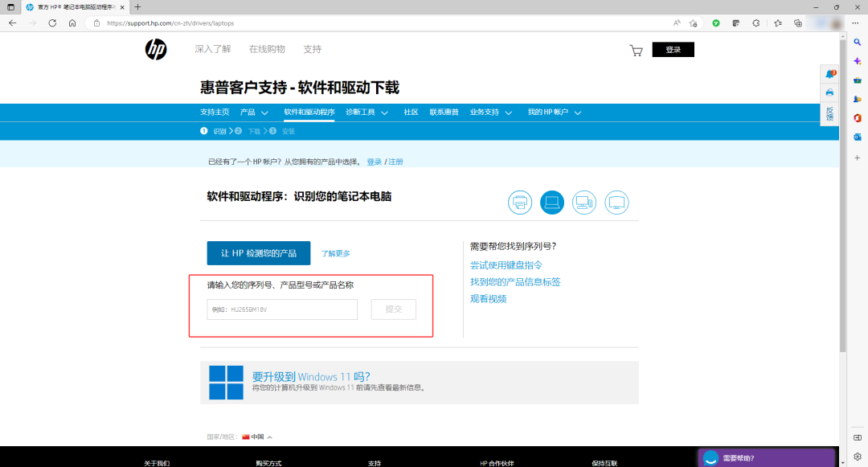Click the black 登录 button

pyautogui.click(x=673, y=49)
